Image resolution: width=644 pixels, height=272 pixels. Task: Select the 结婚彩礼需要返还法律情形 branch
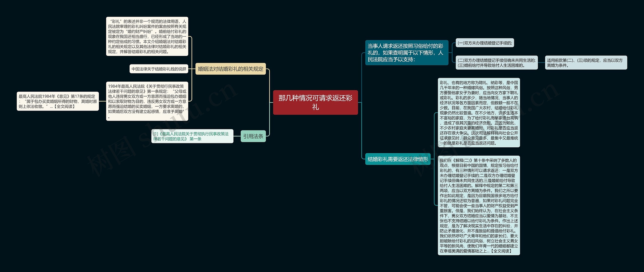point(398,160)
